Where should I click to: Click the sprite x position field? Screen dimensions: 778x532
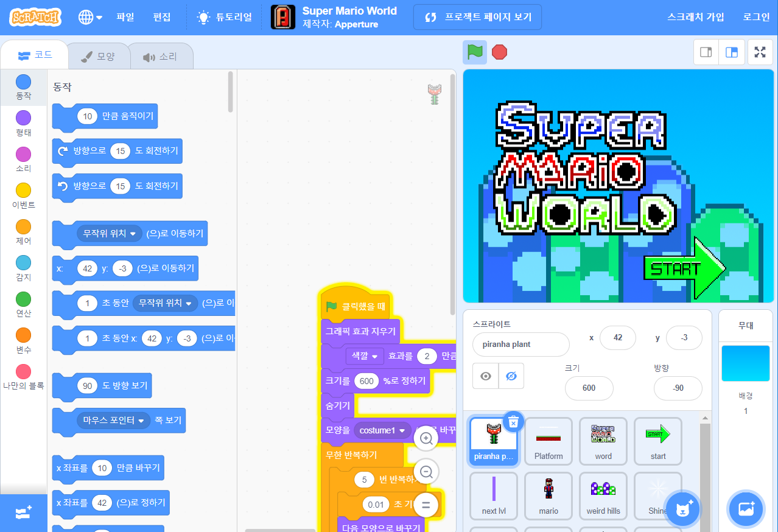click(618, 337)
